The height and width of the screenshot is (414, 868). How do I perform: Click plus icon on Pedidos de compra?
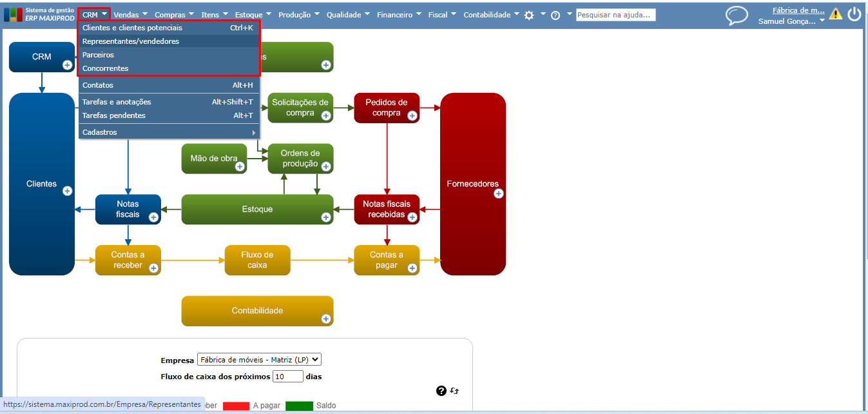[x=412, y=116]
